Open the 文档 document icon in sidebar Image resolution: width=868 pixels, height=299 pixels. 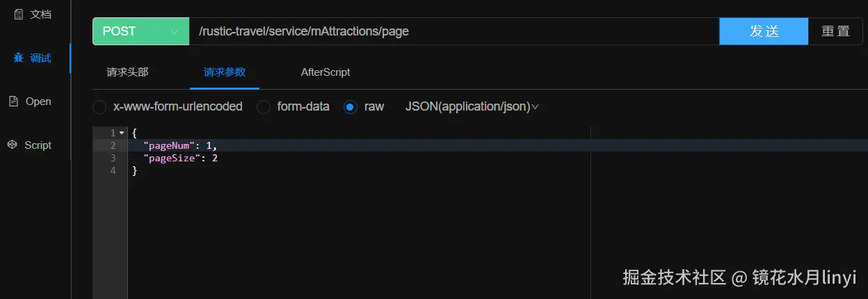(18, 14)
